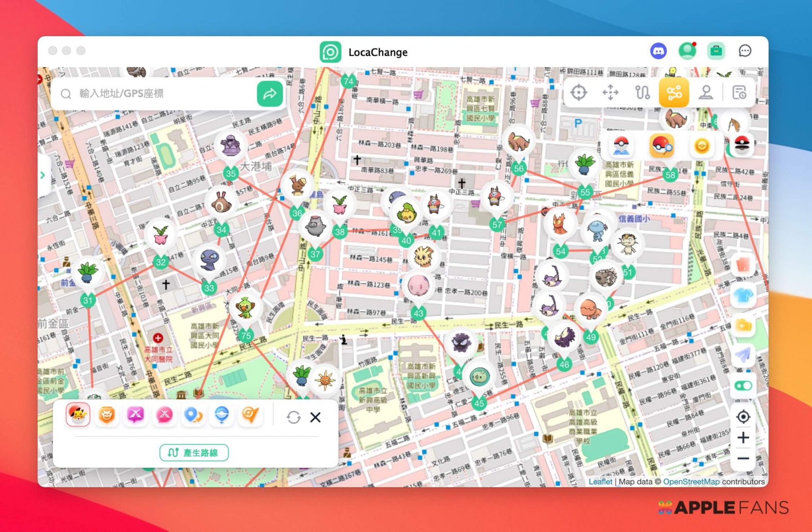Open user account avatar menu
Image resolution: width=812 pixels, height=532 pixels.
click(x=687, y=51)
